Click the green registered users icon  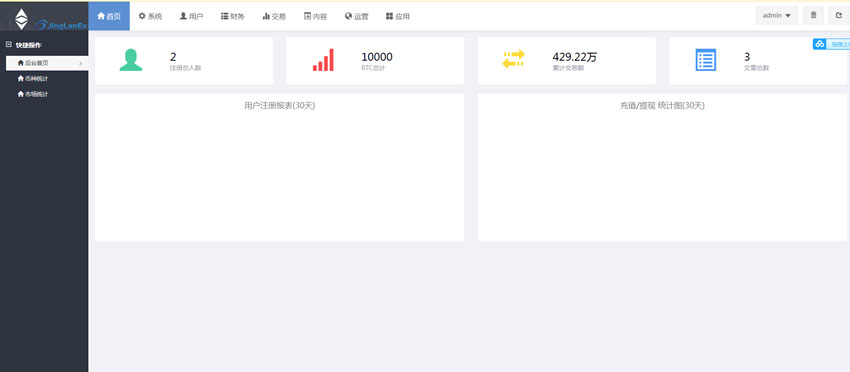point(131,60)
